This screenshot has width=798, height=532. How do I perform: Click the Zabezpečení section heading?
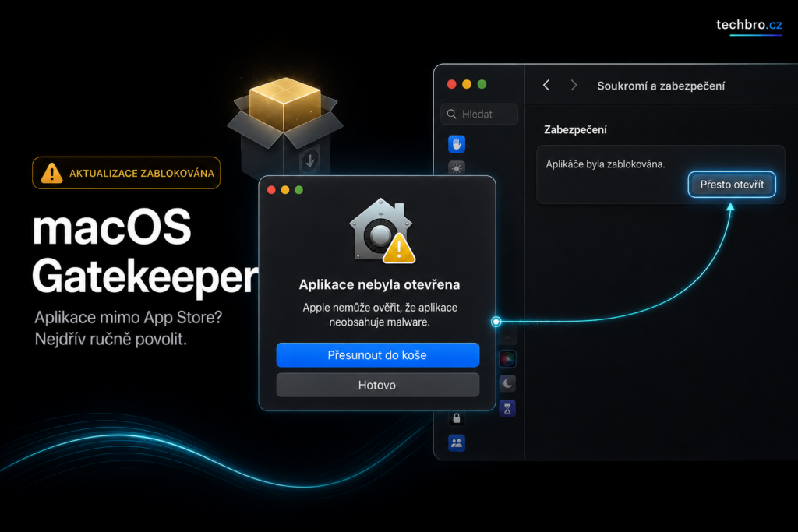[575, 130]
